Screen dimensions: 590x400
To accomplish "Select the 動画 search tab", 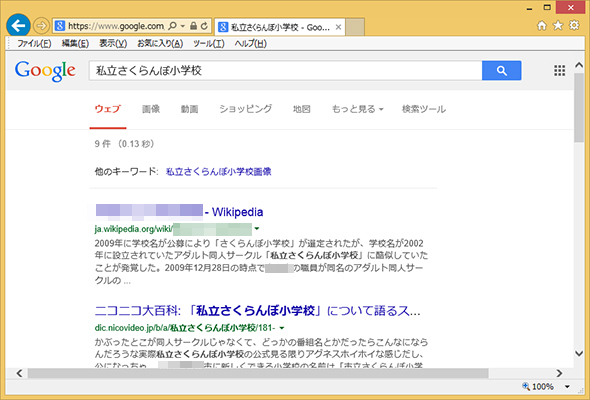I will pos(189,109).
